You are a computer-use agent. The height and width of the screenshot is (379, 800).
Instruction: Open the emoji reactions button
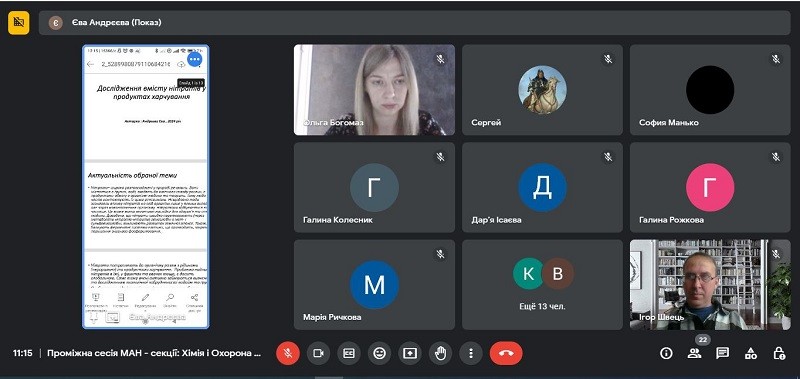380,353
